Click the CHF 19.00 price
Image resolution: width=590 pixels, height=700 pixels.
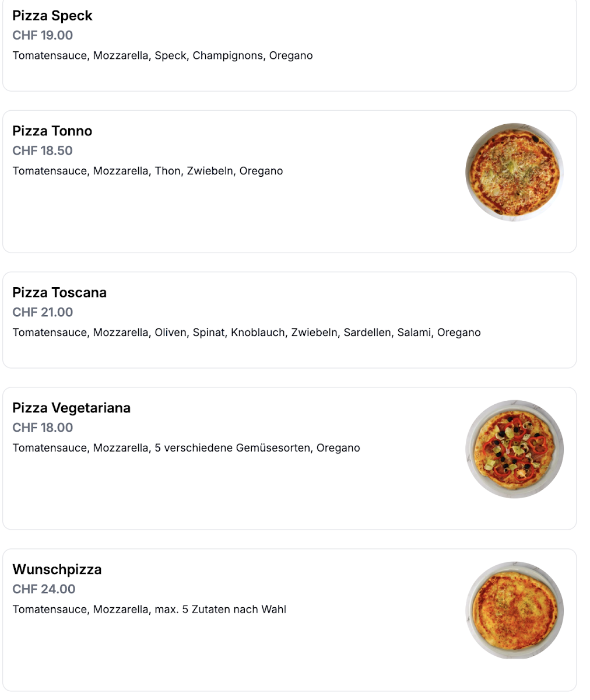tap(43, 36)
